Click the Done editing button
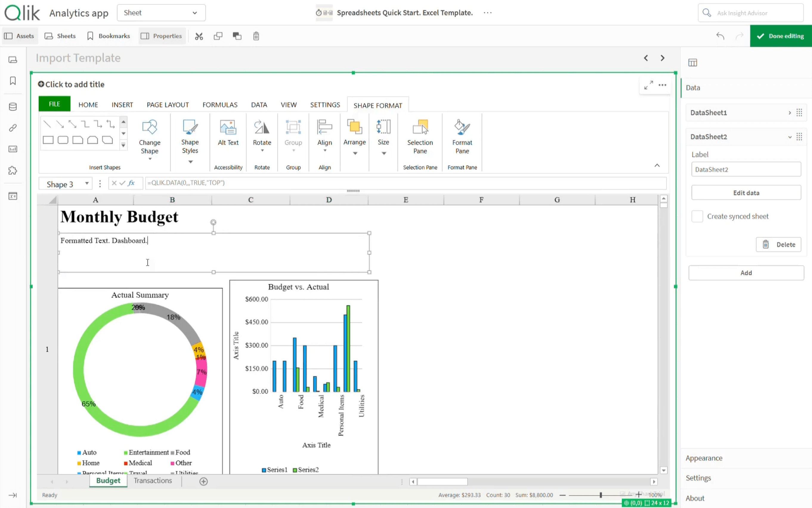Image resolution: width=812 pixels, height=508 pixels. click(x=780, y=36)
